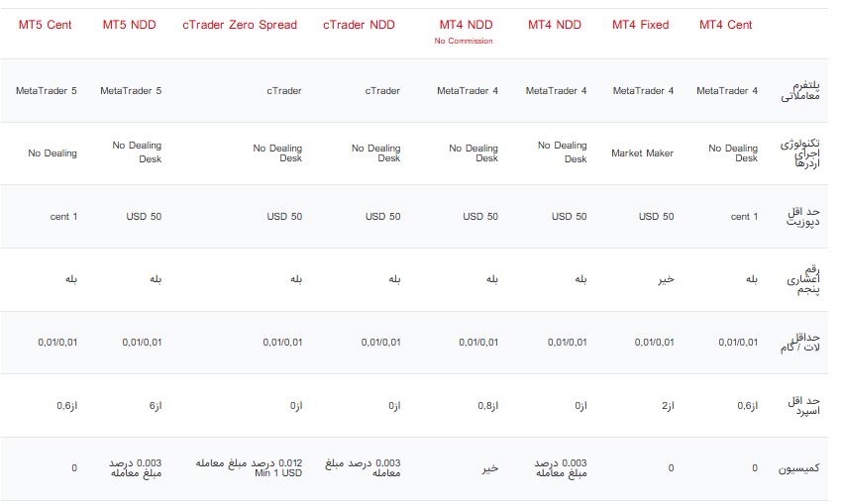Viewport: 842px width, 504px height.
Task: Select cent 1 deposit under MT5 Cent
Action: (x=64, y=216)
